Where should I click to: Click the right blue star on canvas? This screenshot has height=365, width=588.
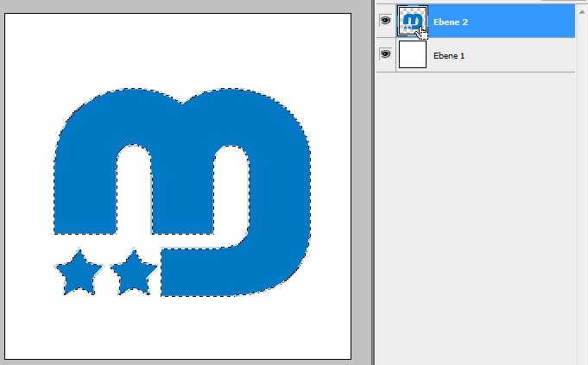click(134, 274)
